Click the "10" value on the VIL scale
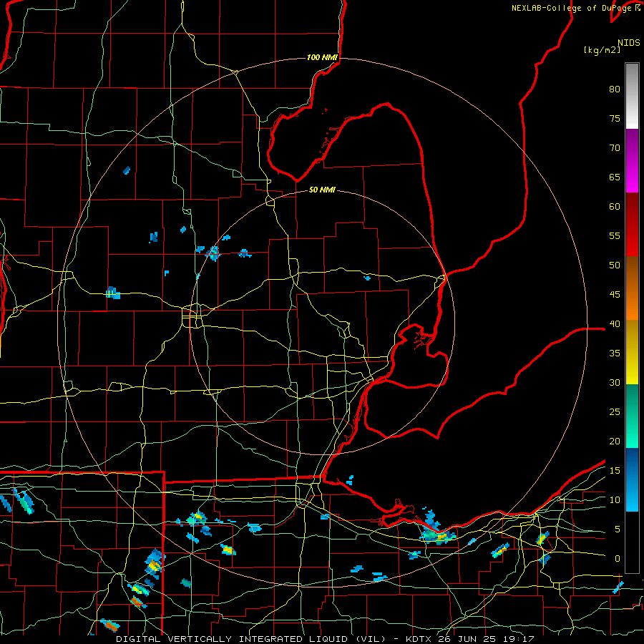This screenshot has height=644, width=644. pos(615,500)
